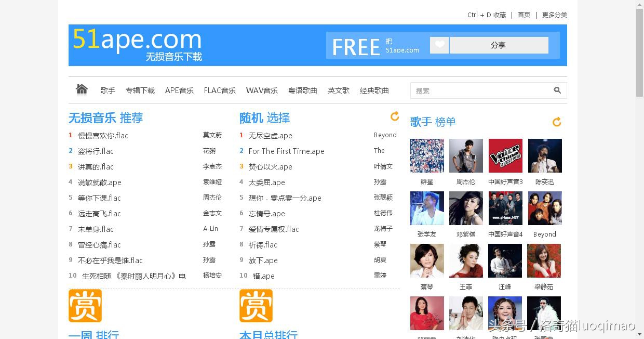The image size is (644, 339).
Task: Select the 周杰伦 artist thumbnail
Action: pyautogui.click(x=466, y=155)
